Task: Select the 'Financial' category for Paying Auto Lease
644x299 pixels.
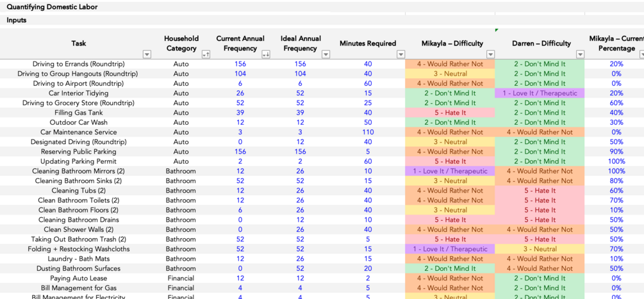Action: click(x=181, y=278)
